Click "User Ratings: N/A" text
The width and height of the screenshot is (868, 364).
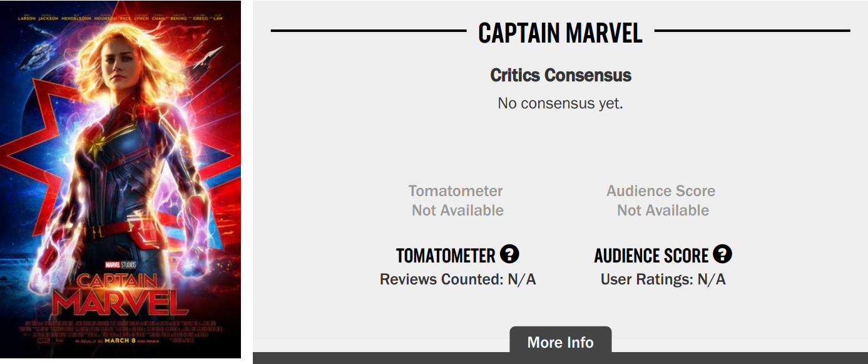click(x=663, y=279)
